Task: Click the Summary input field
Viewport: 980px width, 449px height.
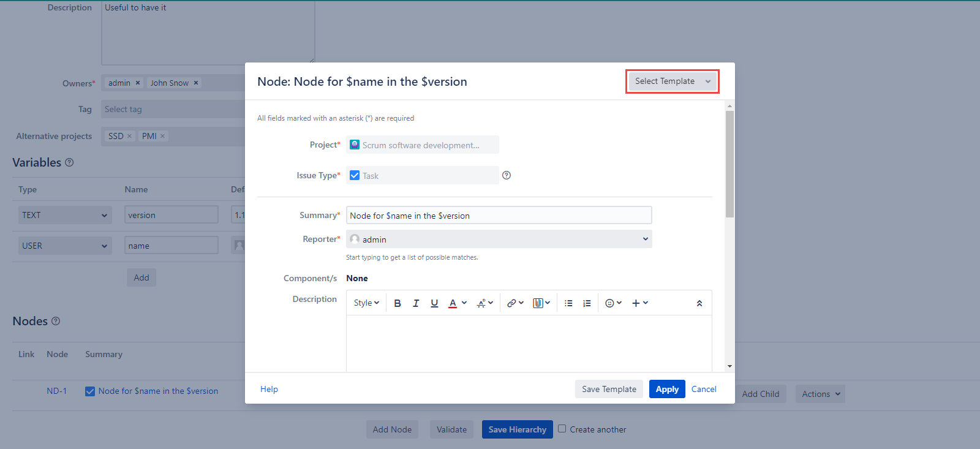Action: [499, 216]
